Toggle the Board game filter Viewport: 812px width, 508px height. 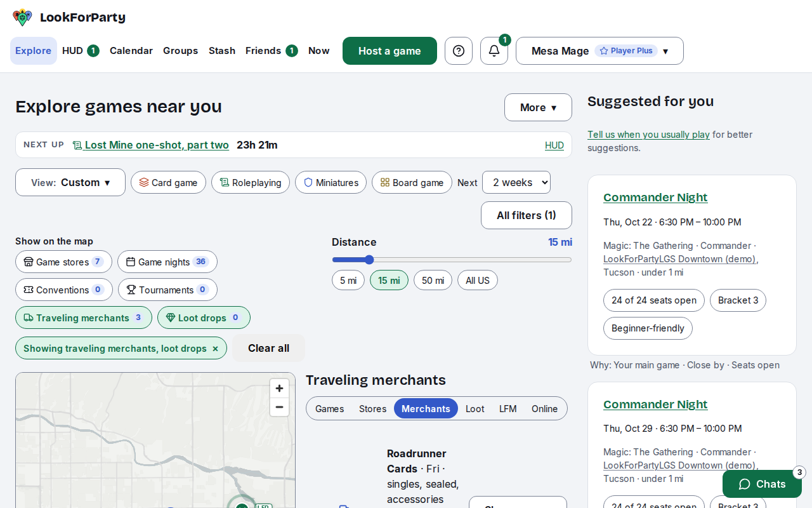[x=412, y=182]
